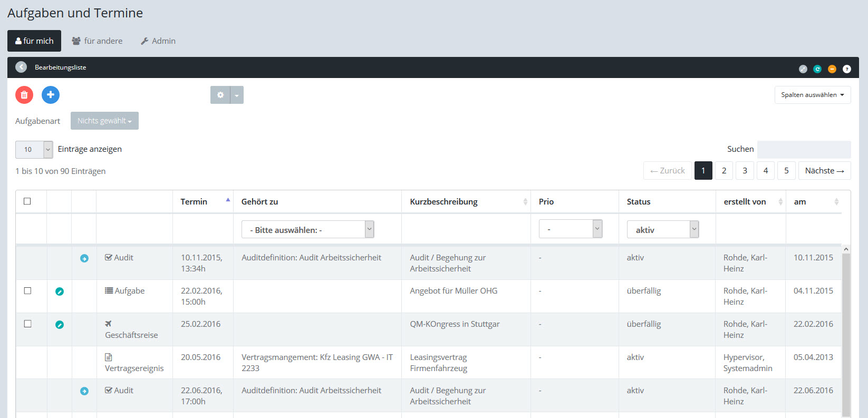Click the red trash delete icon

pos(24,95)
